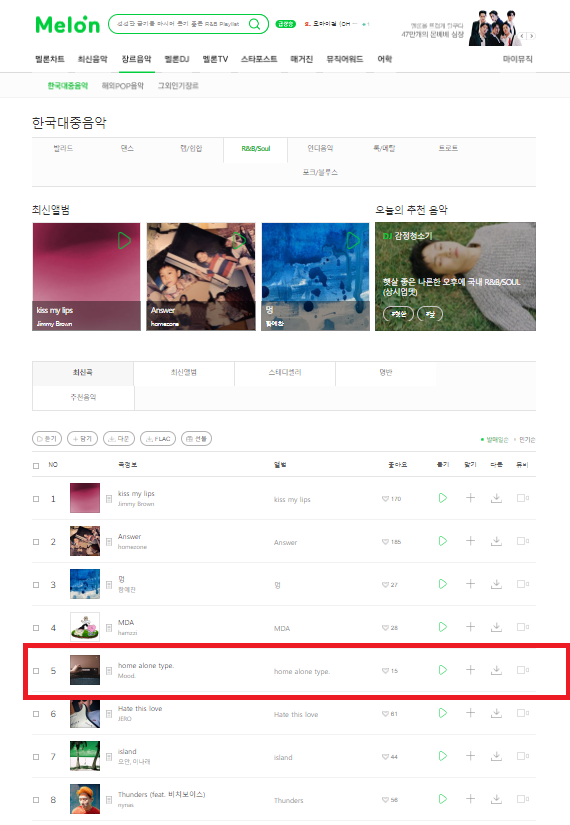570x825 pixels.
Task: Play the Answer album from thumbnail overlay
Action: 239,240
